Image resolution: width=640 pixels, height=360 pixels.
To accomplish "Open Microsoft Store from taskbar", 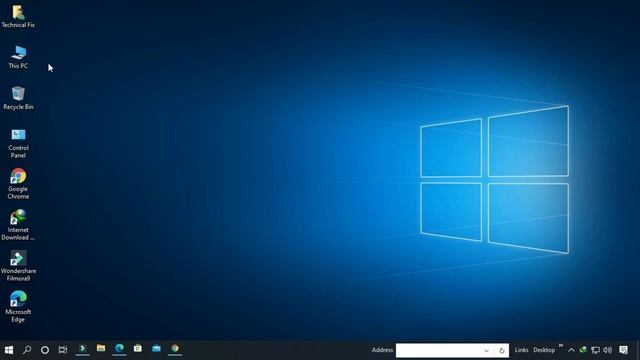I will (138, 349).
